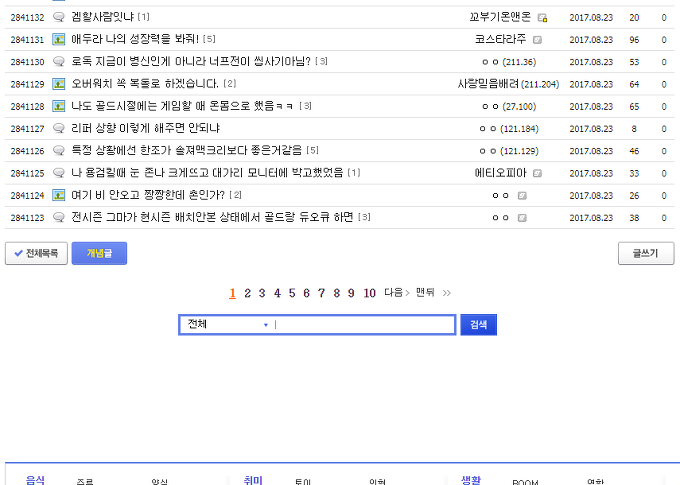
Task: Open post 오버워치 쏙 복돌로 하겠습니다.
Action: click(145, 83)
